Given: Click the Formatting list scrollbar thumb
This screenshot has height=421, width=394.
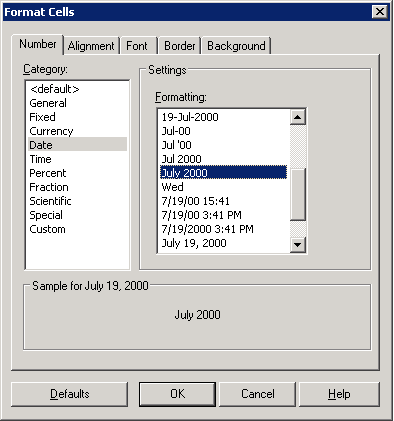Looking at the screenshot, I should 298,195.
